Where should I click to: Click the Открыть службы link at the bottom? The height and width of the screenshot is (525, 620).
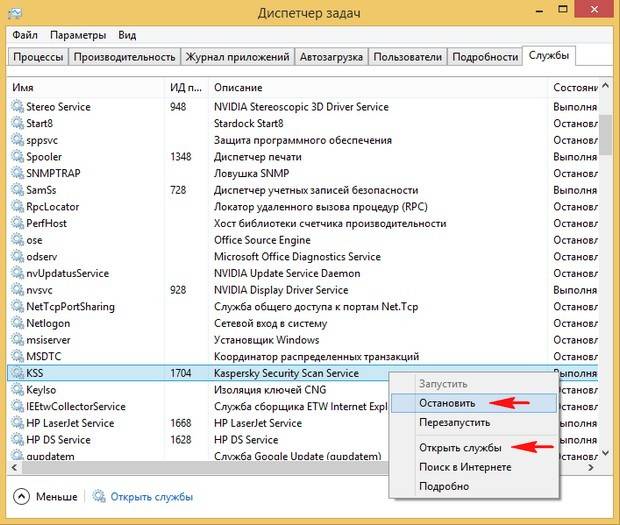pos(152,497)
